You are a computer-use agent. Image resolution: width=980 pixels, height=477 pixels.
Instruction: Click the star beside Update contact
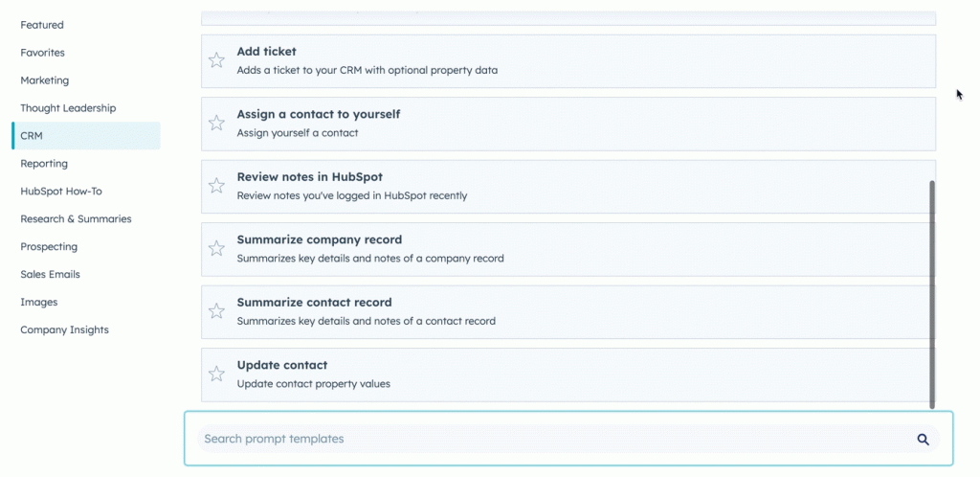(x=217, y=374)
